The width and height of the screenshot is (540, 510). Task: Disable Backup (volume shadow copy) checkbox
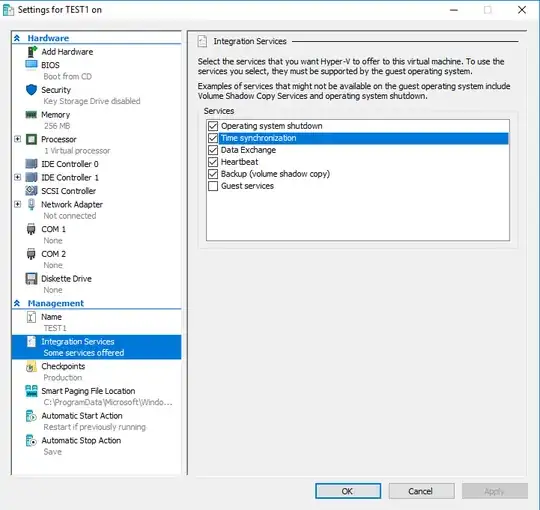pyautogui.click(x=213, y=174)
